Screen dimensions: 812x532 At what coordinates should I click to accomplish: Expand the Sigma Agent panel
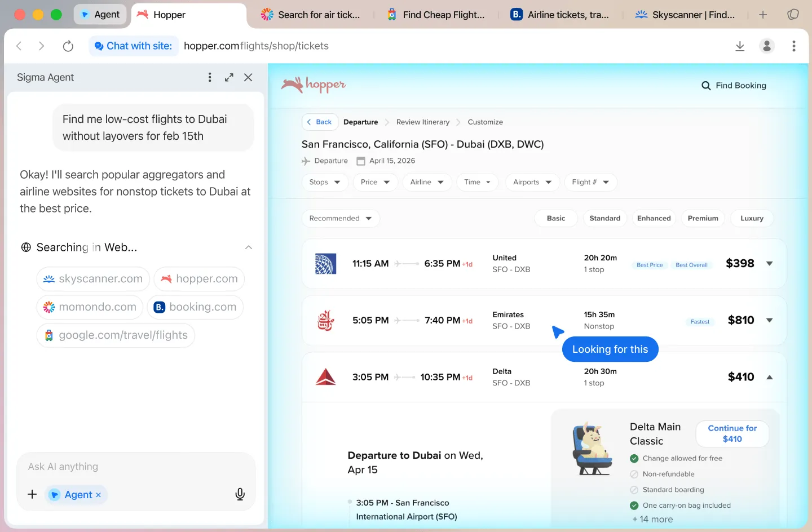tap(229, 77)
